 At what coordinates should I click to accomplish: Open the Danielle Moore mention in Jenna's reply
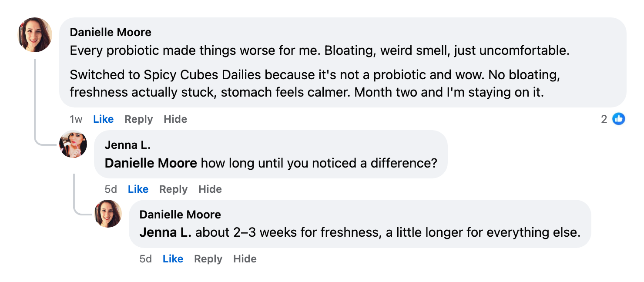click(x=150, y=163)
